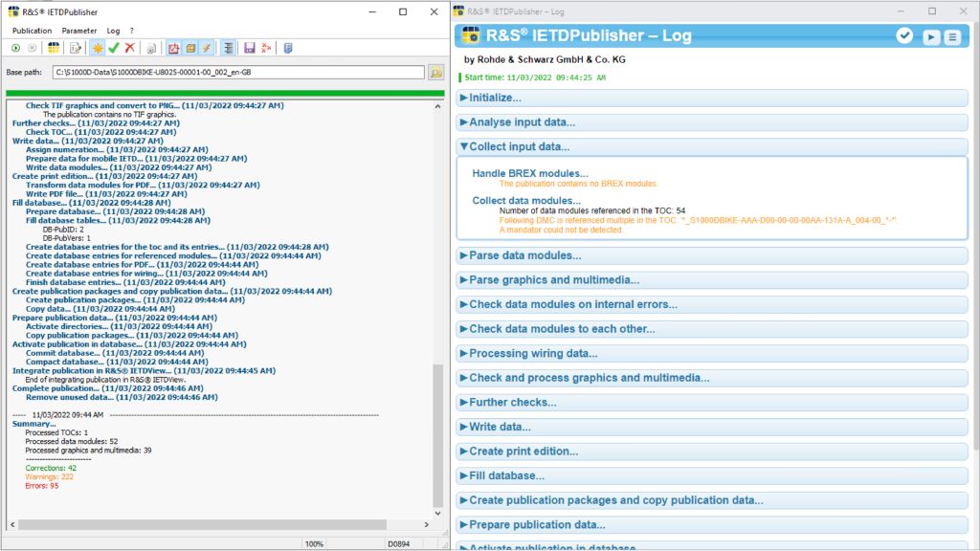980x551 pixels.
Task: Click the up arrow of output vertical scrollbar
Action: [437, 106]
